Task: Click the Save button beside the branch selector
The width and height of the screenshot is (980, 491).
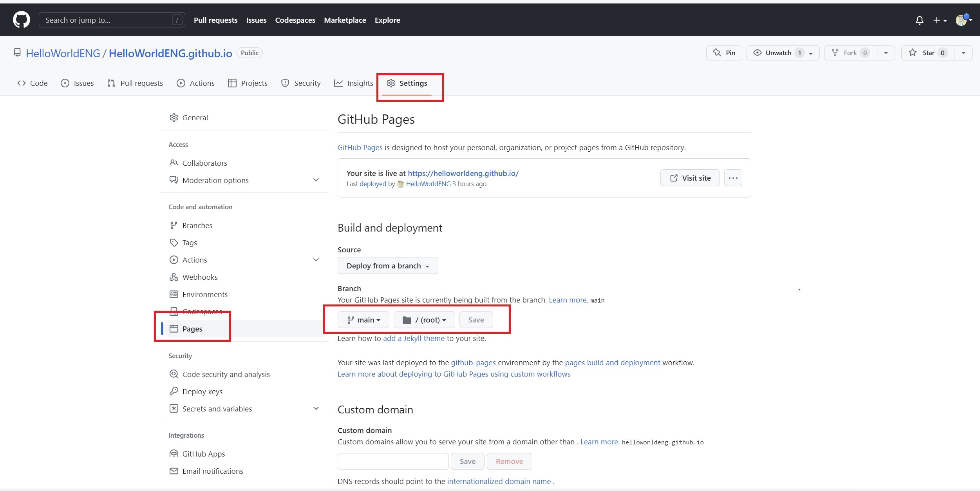Action: coord(476,320)
